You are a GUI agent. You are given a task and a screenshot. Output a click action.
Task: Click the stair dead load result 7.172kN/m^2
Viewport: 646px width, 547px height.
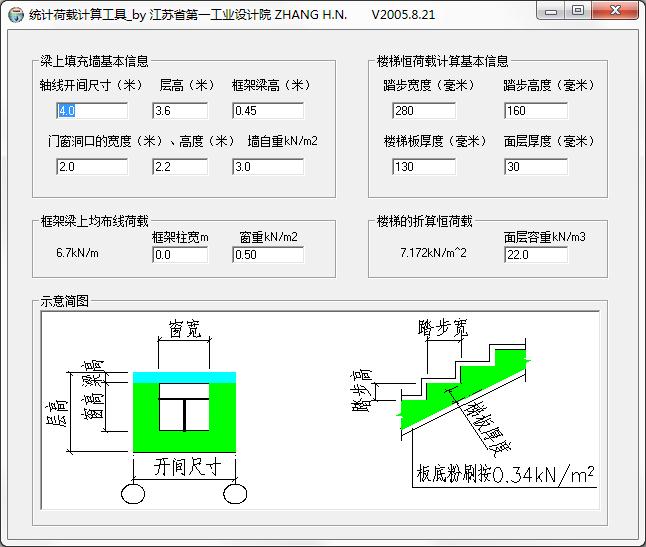pyautogui.click(x=433, y=252)
